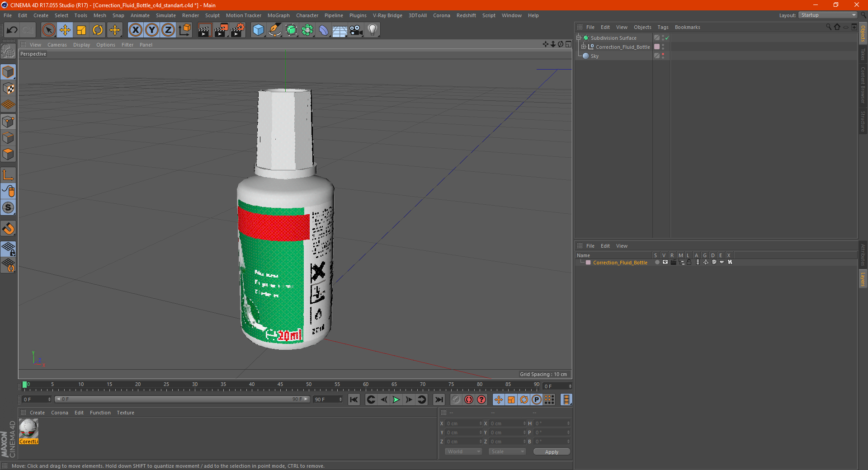This screenshot has width=868, height=470.
Task: Switch to Polygons mode
Action: pyautogui.click(x=8, y=154)
